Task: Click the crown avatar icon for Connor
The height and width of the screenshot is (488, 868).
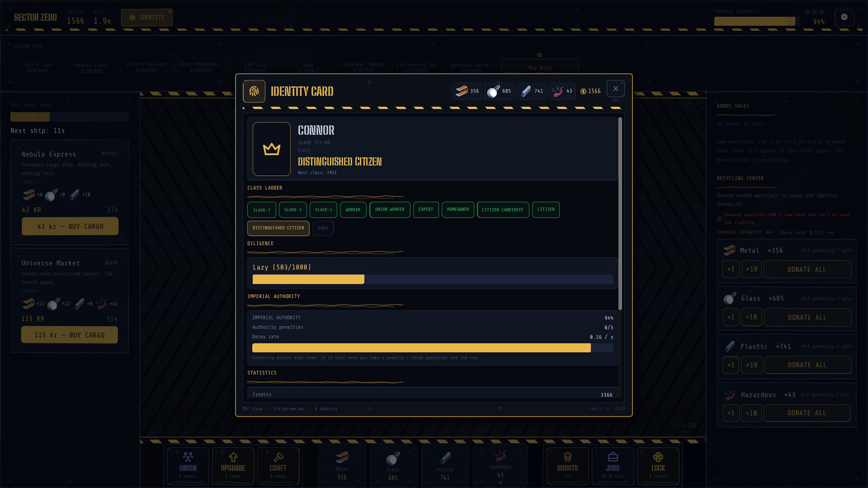Action: (272, 149)
